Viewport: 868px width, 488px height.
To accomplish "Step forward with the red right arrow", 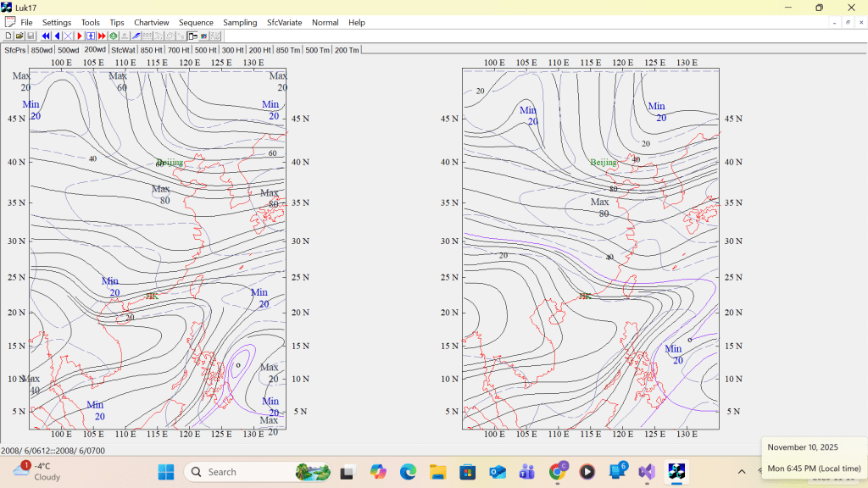I will 79,36.
